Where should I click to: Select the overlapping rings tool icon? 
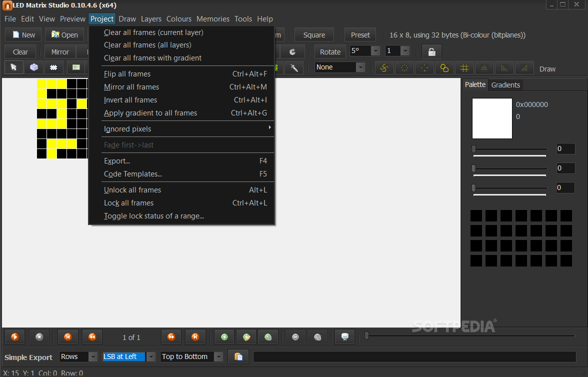click(444, 68)
